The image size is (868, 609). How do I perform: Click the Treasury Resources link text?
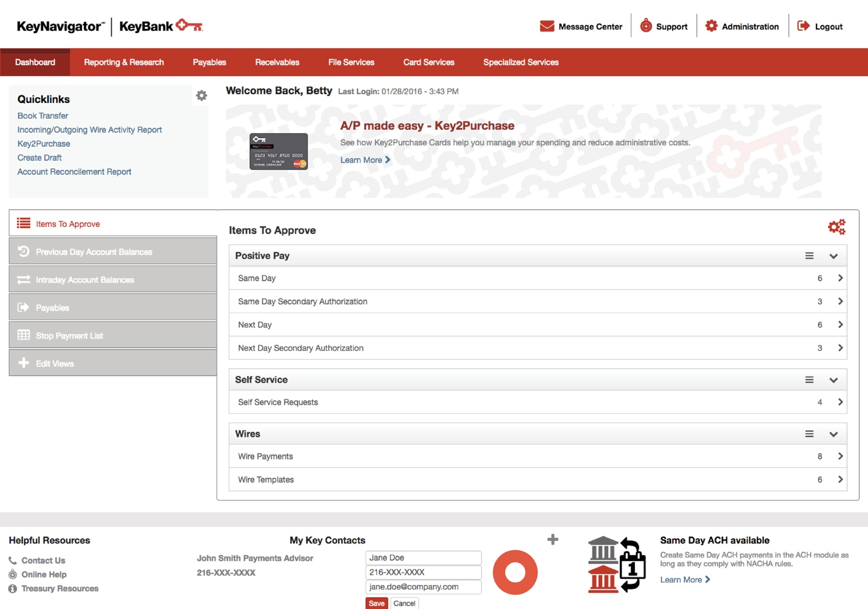coord(60,589)
